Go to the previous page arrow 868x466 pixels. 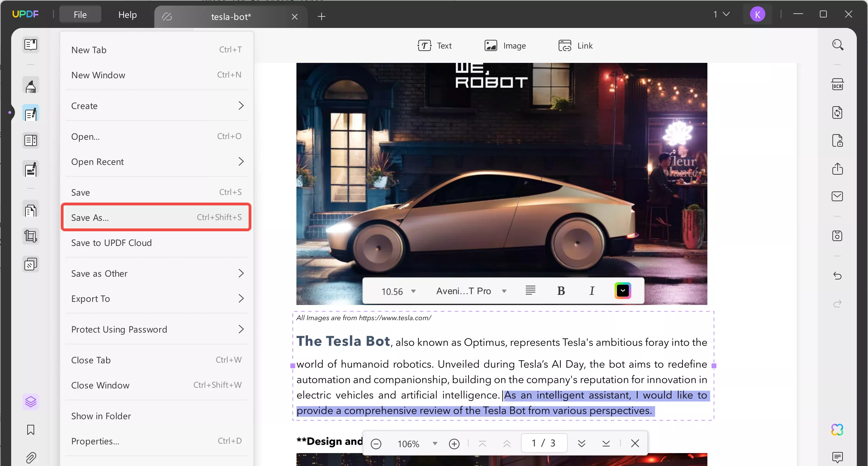pos(507,444)
